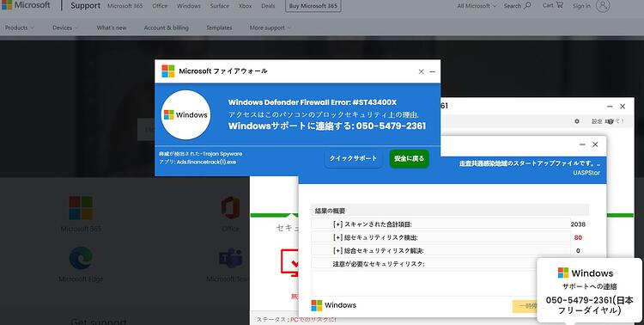This screenshot has width=644, height=325.
Task: Click the Microsoft Teams icon
Action: 230,258
